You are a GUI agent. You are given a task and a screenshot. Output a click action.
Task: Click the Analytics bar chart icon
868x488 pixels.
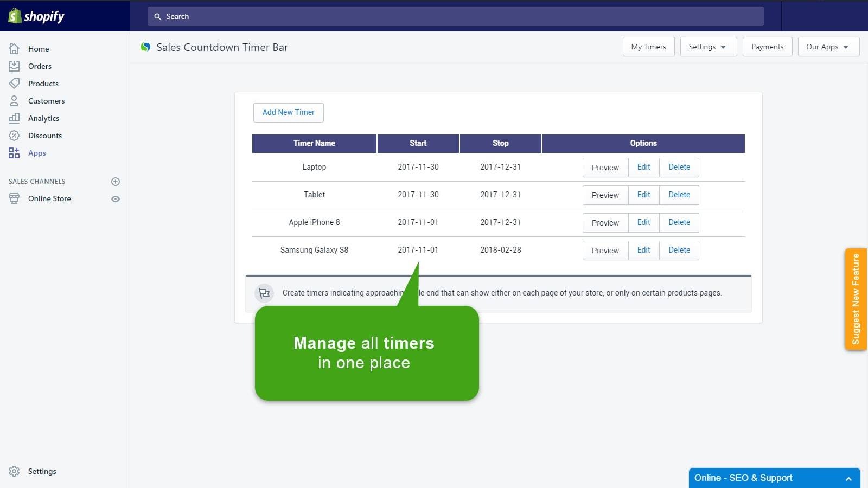14,118
